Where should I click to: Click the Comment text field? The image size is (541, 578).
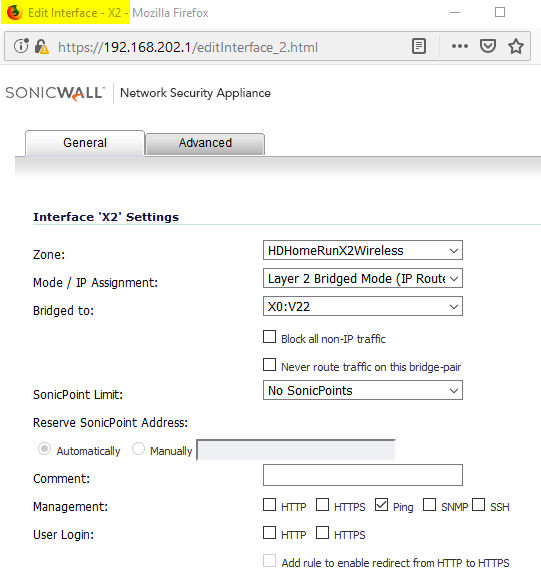[363, 475]
